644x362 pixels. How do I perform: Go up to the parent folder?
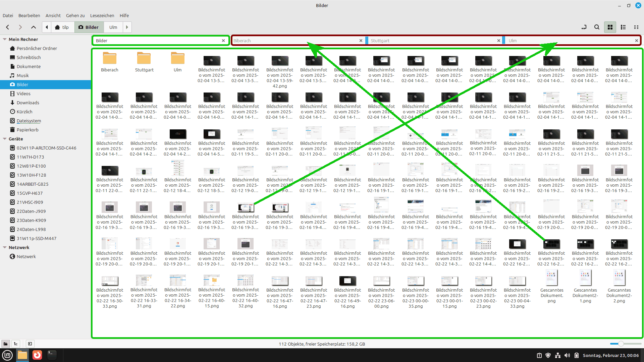(x=33, y=27)
